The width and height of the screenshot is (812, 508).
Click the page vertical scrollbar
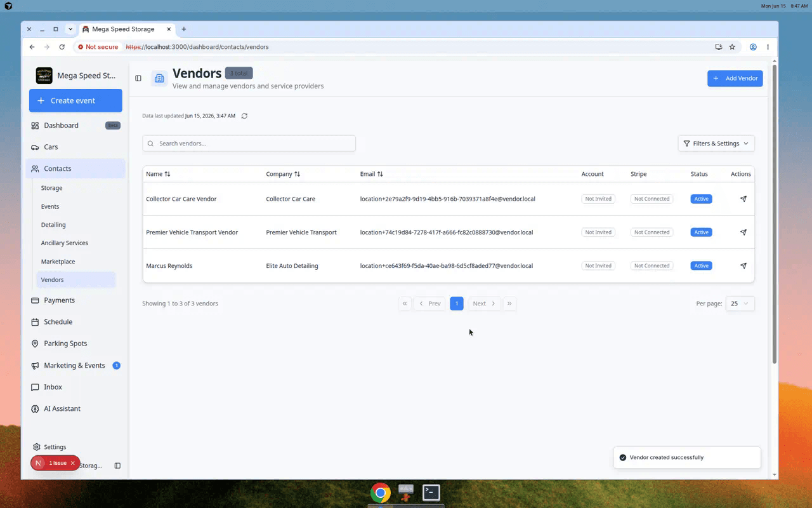tap(775, 214)
